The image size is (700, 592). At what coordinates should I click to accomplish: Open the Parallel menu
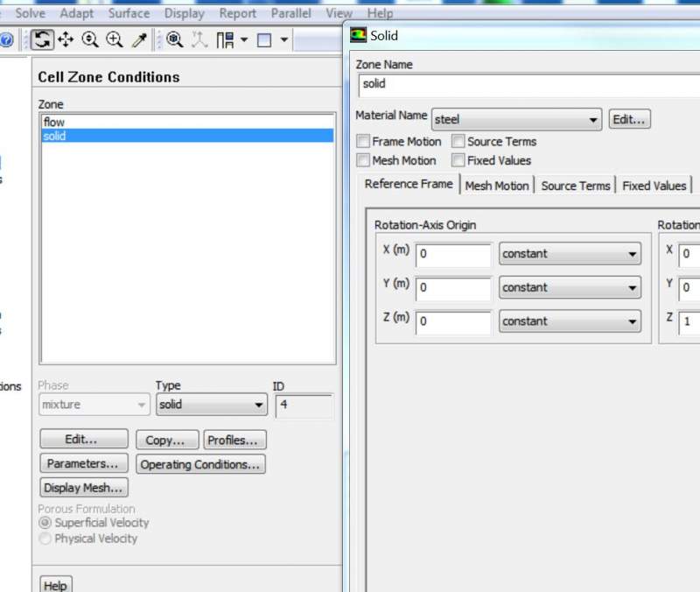(291, 13)
